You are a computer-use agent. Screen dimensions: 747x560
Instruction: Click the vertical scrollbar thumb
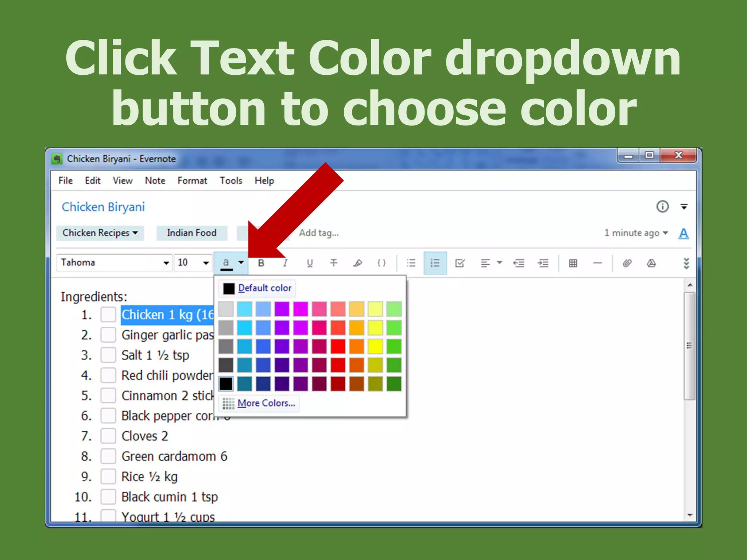[x=689, y=346]
